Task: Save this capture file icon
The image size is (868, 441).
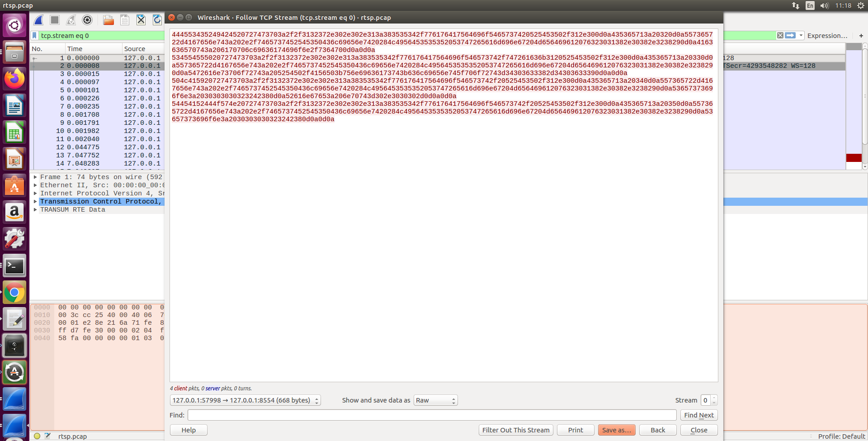Action: click(x=125, y=20)
